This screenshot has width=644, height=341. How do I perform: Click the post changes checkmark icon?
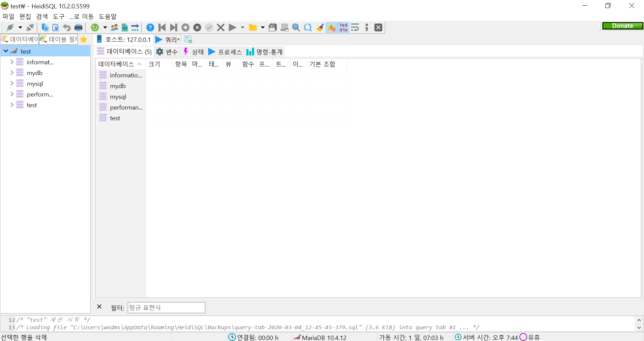209,27
